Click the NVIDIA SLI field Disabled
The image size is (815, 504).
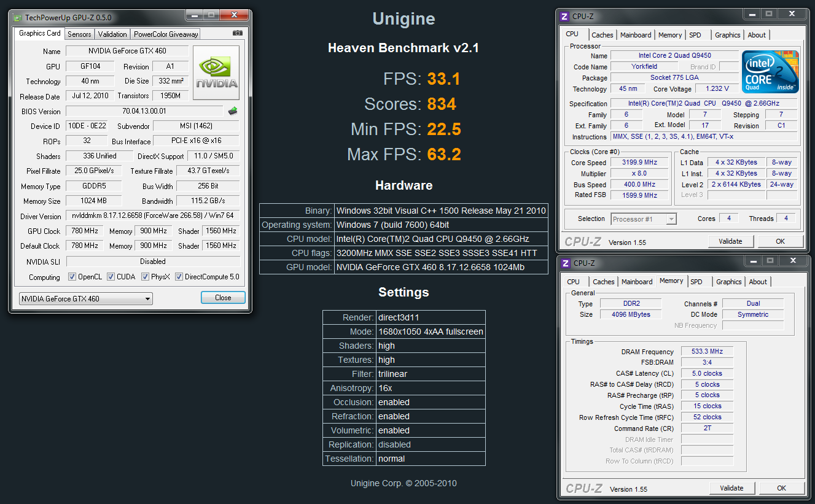point(153,261)
